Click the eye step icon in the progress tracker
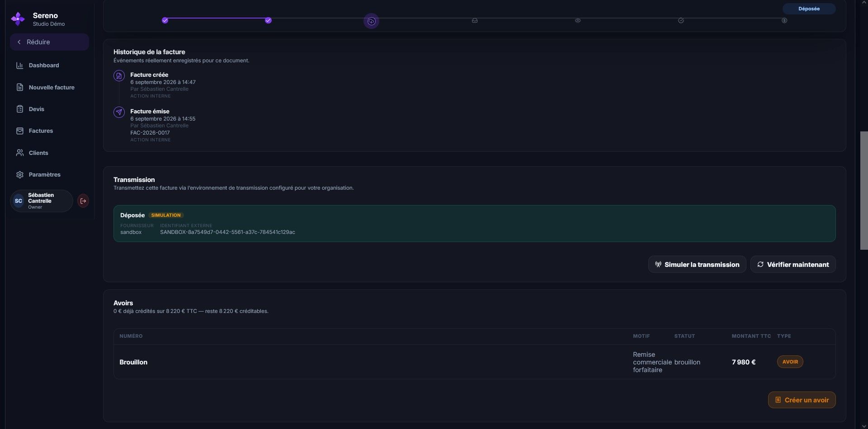 [x=578, y=20]
